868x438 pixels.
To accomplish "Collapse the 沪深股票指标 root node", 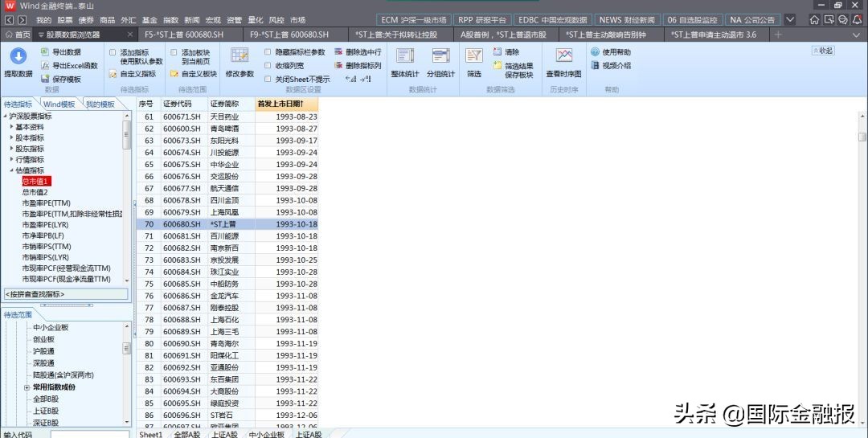I will [x=6, y=117].
